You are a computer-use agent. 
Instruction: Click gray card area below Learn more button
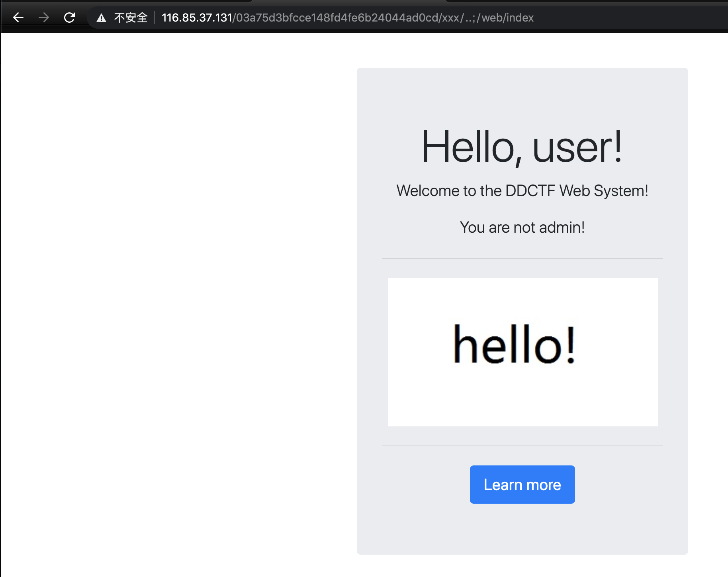point(522,530)
